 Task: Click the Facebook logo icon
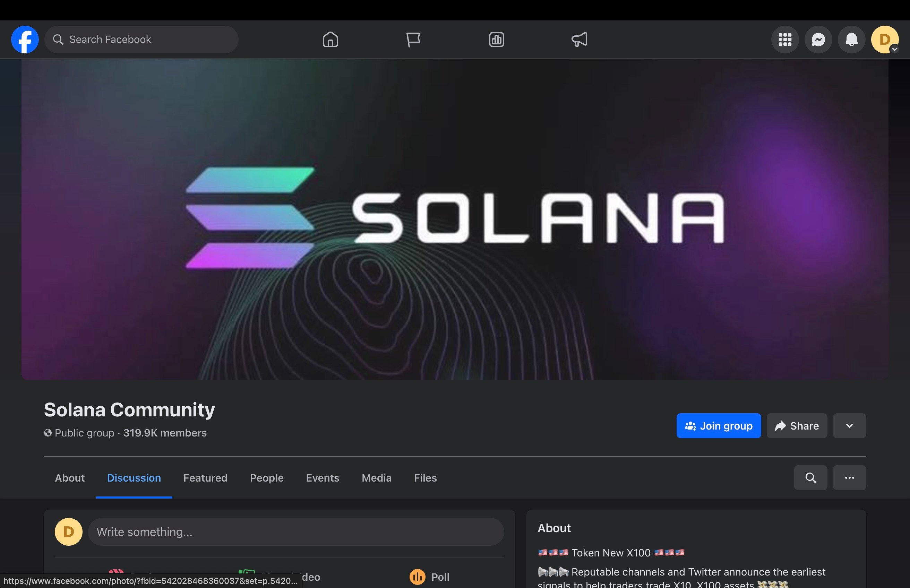[25, 39]
